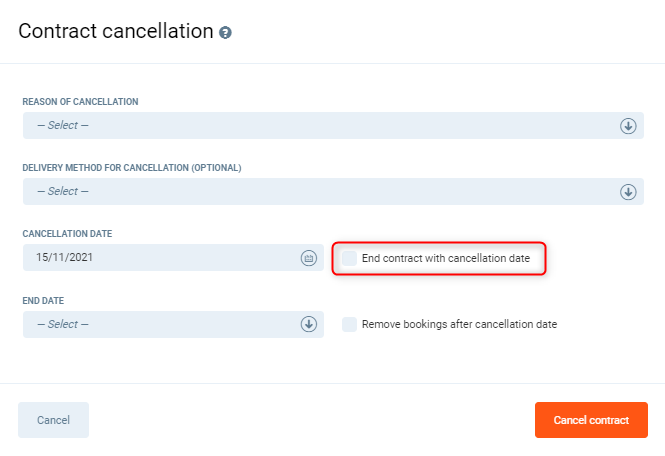Click the 'End Date' field label
665x456 pixels.
(43, 300)
